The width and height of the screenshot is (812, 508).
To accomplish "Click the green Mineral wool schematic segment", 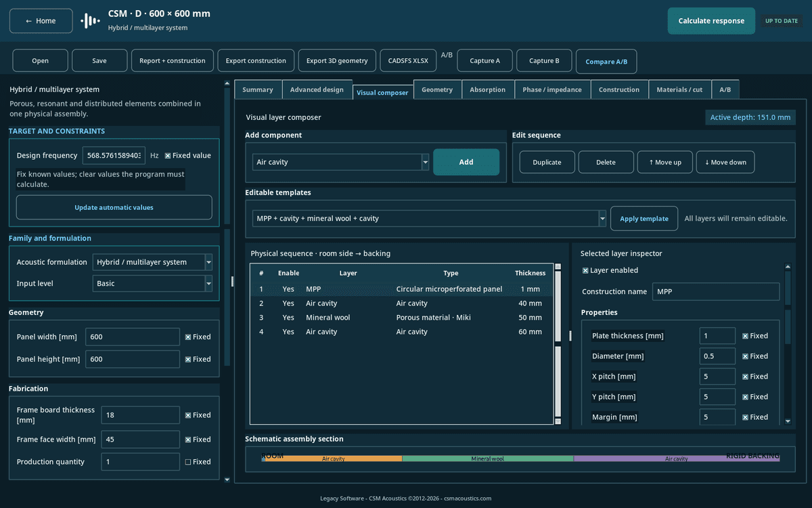I will tap(488, 459).
